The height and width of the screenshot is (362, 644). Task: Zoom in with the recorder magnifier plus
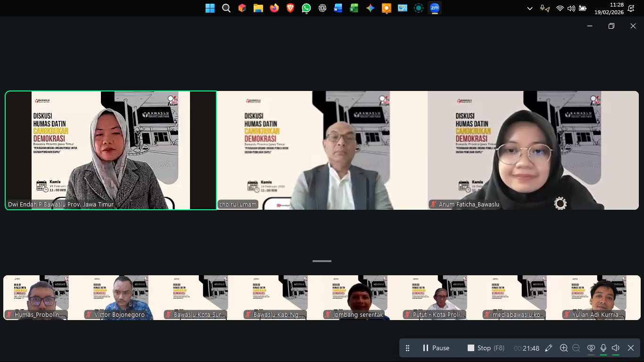click(563, 348)
